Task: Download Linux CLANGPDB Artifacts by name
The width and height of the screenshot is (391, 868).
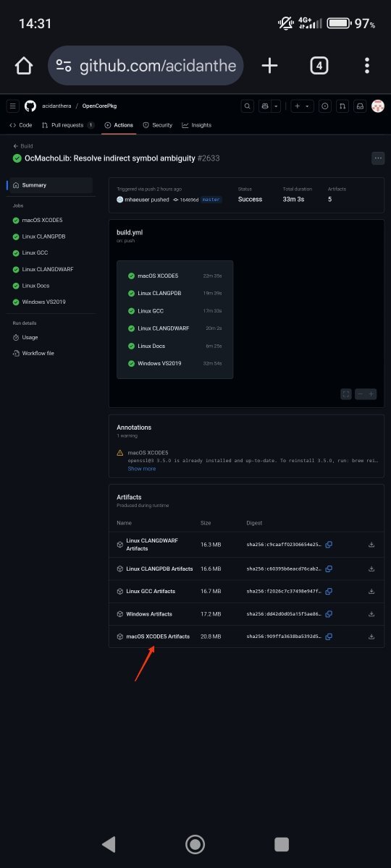Action: coord(160,569)
